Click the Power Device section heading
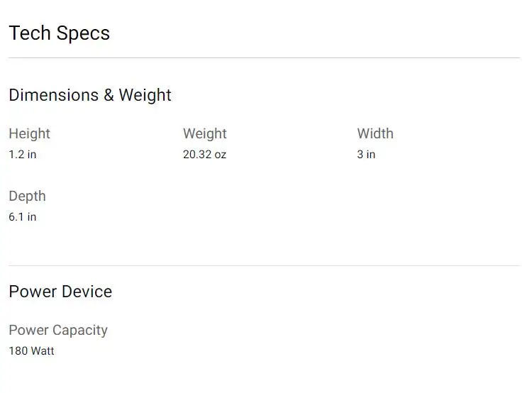Image resolution: width=532 pixels, height=393 pixels. (60, 292)
